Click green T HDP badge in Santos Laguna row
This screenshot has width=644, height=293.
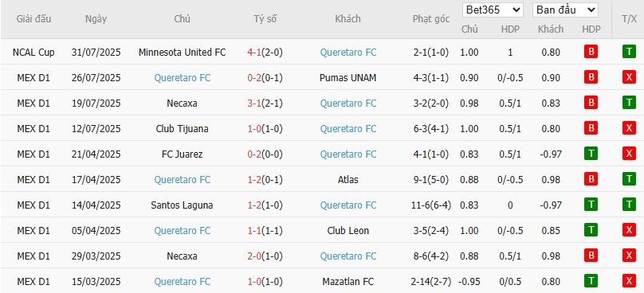591,205
